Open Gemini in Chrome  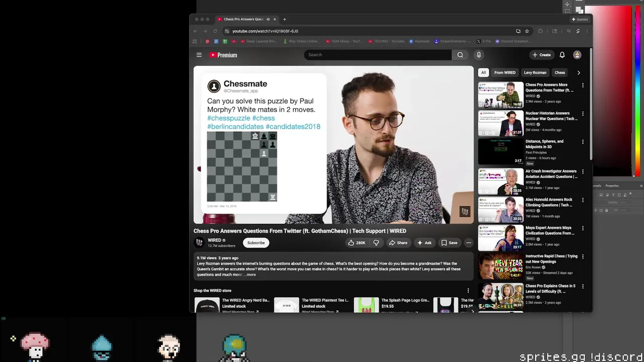pyautogui.click(x=580, y=19)
